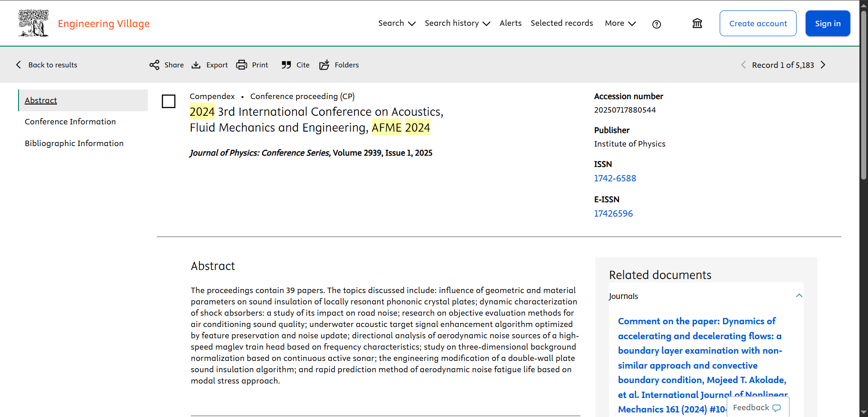Expand the Search menu

pos(396,23)
